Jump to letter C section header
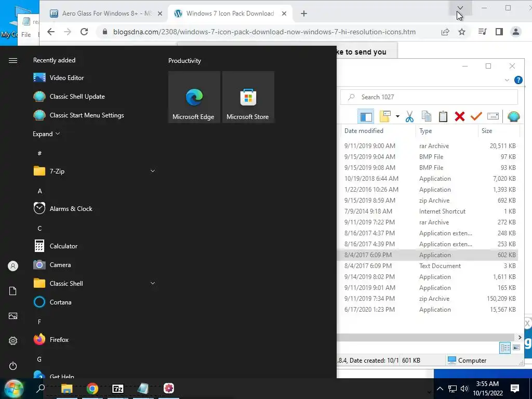This screenshot has width=532, height=399. click(x=39, y=229)
